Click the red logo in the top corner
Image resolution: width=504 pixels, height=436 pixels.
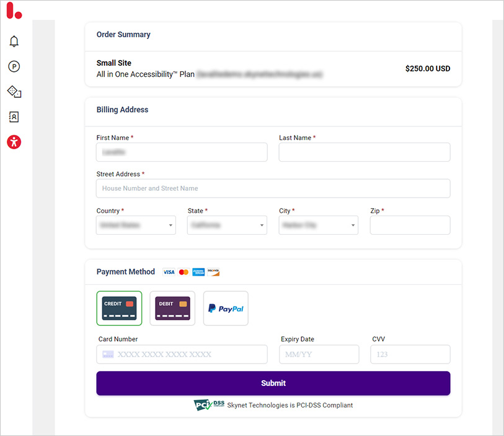point(14,11)
